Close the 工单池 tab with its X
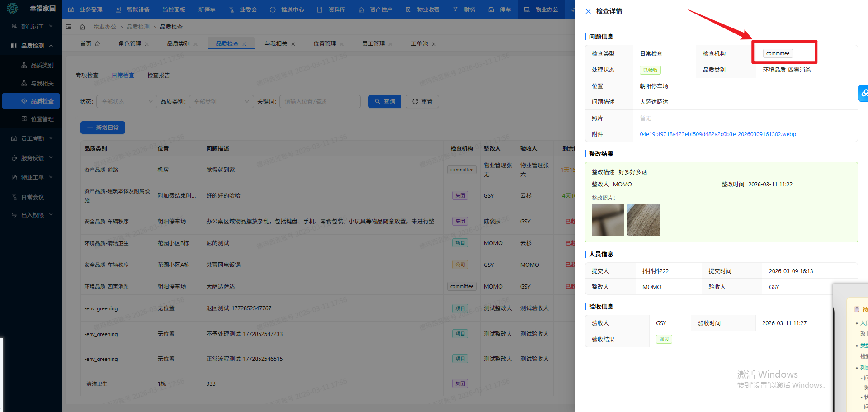The image size is (868, 412). coord(434,44)
